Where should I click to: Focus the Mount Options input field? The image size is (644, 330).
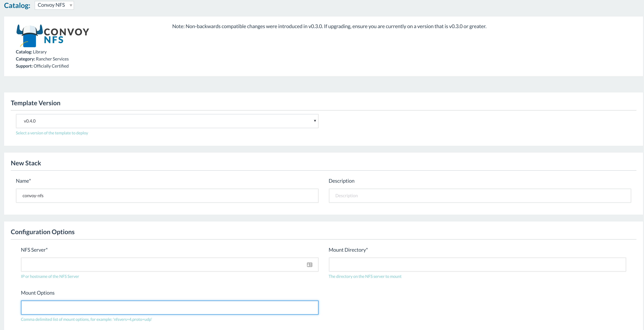pyautogui.click(x=169, y=308)
